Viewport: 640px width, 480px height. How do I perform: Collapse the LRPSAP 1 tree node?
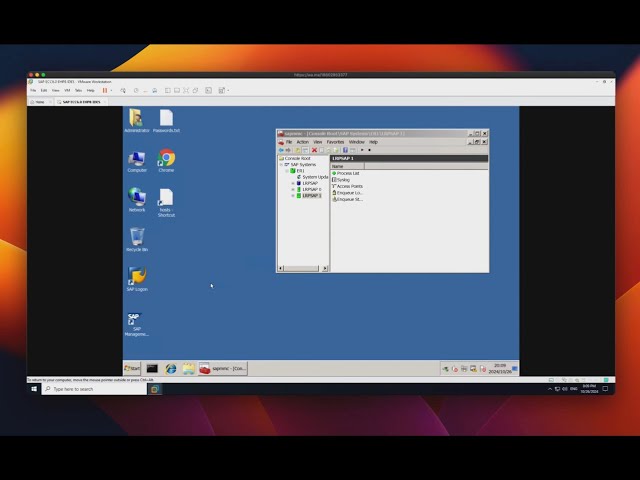pyautogui.click(x=293, y=196)
